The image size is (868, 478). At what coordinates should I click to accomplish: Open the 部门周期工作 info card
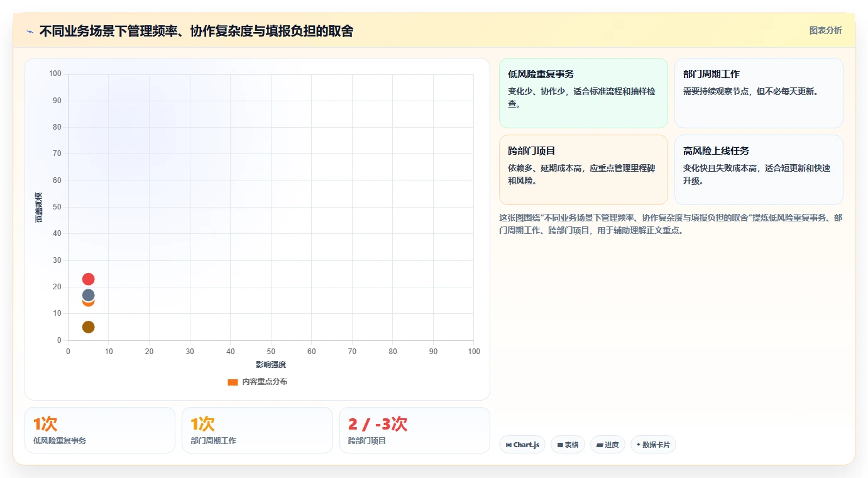click(759, 93)
